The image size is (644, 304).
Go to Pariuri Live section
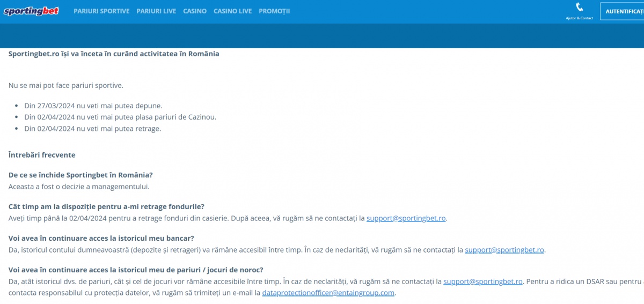pyautogui.click(x=156, y=11)
